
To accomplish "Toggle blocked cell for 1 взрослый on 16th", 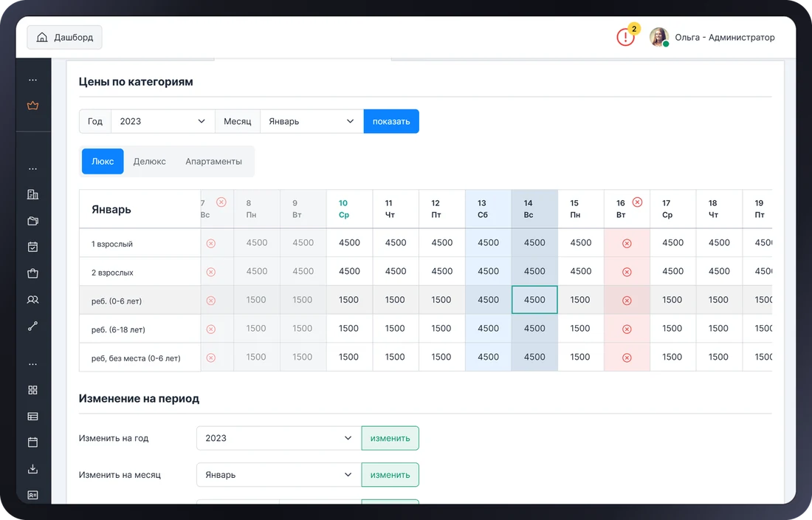I will click(x=627, y=244).
